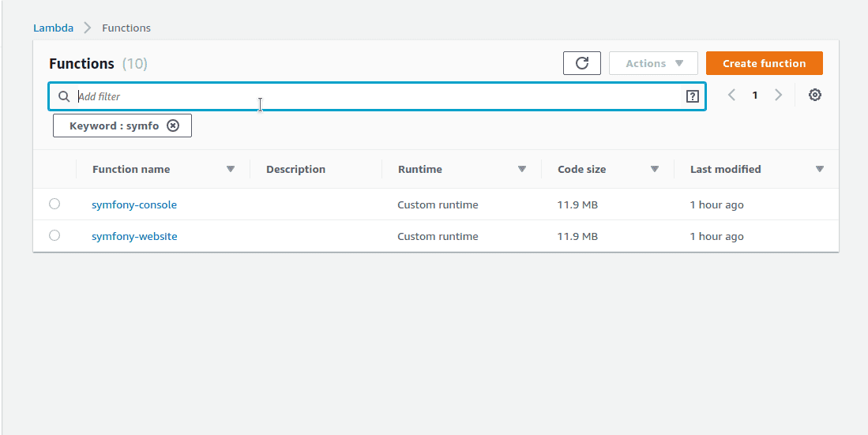The height and width of the screenshot is (435, 868).
Task: Click the refresh functions icon button
Action: click(x=582, y=63)
